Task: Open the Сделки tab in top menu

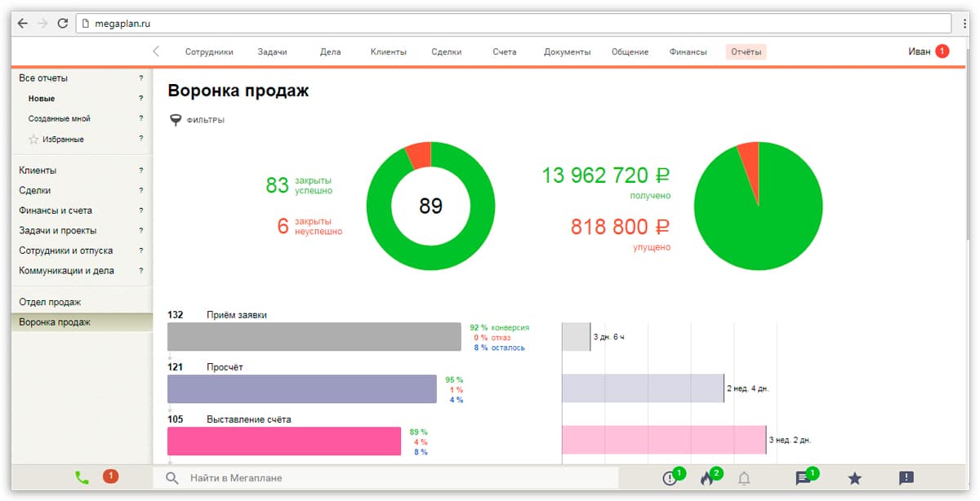Action: (446, 52)
